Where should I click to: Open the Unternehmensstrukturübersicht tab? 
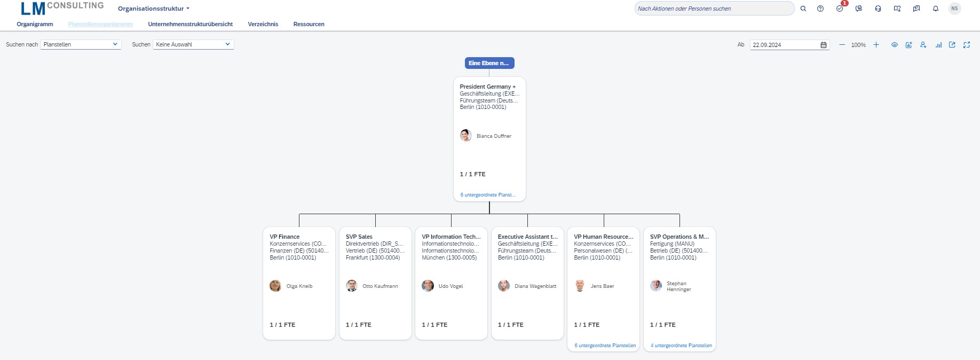[190, 24]
